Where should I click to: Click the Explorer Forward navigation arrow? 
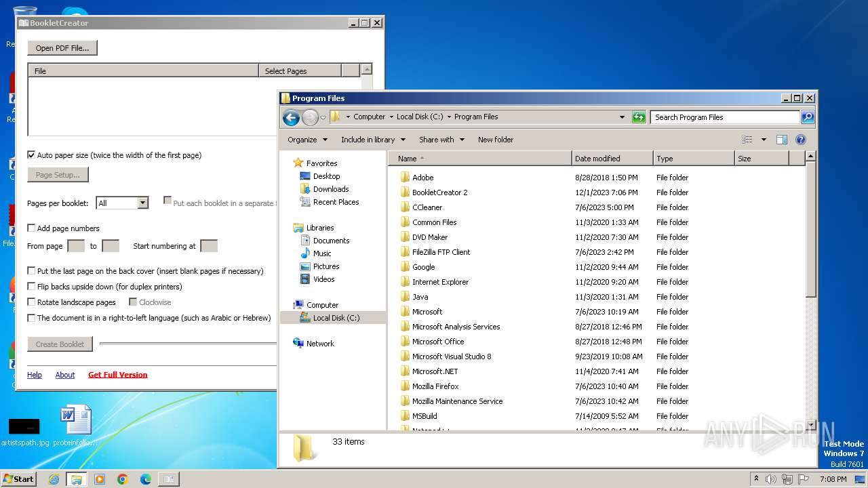tap(310, 117)
